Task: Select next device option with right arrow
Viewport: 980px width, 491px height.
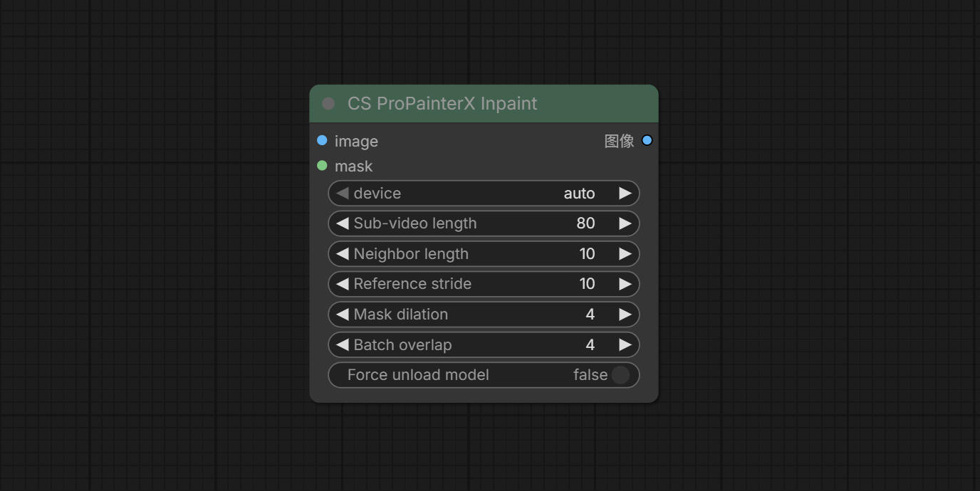Action: coord(625,193)
